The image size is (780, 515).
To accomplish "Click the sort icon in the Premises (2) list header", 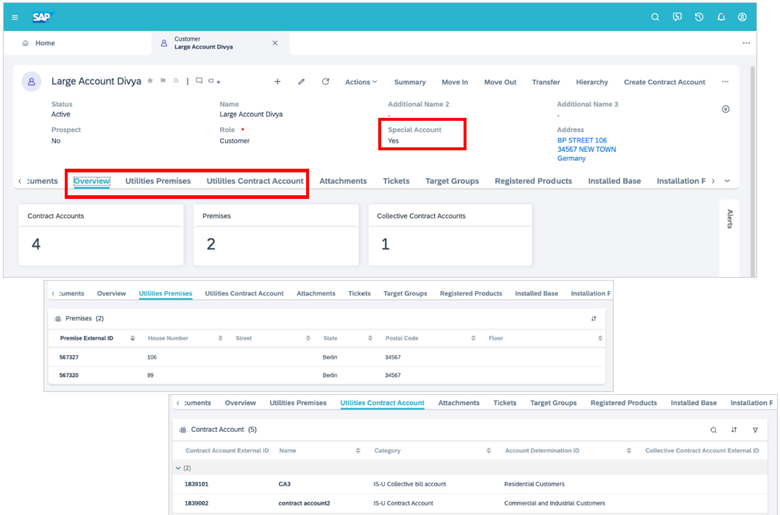I will click(593, 318).
